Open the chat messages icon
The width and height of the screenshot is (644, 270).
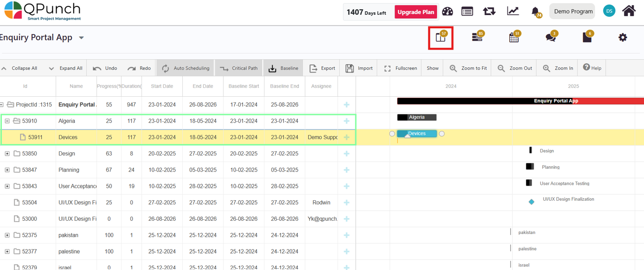coord(551,38)
